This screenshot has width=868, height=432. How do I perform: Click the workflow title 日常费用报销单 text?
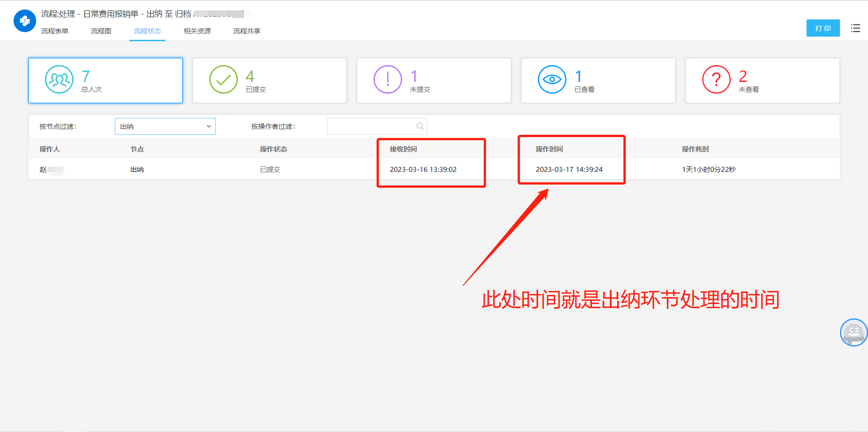(111, 14)
